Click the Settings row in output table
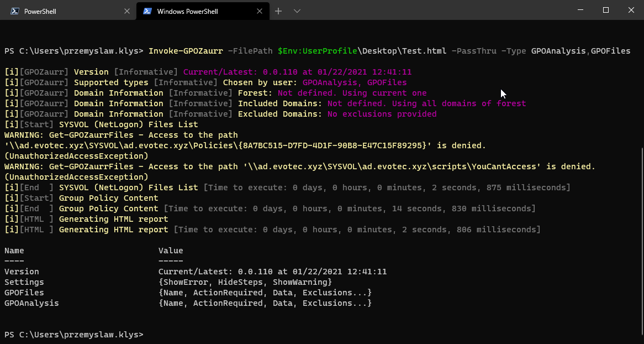Image resolution: width=644 pixels, height=344 pixels. [x=24, y=282]
